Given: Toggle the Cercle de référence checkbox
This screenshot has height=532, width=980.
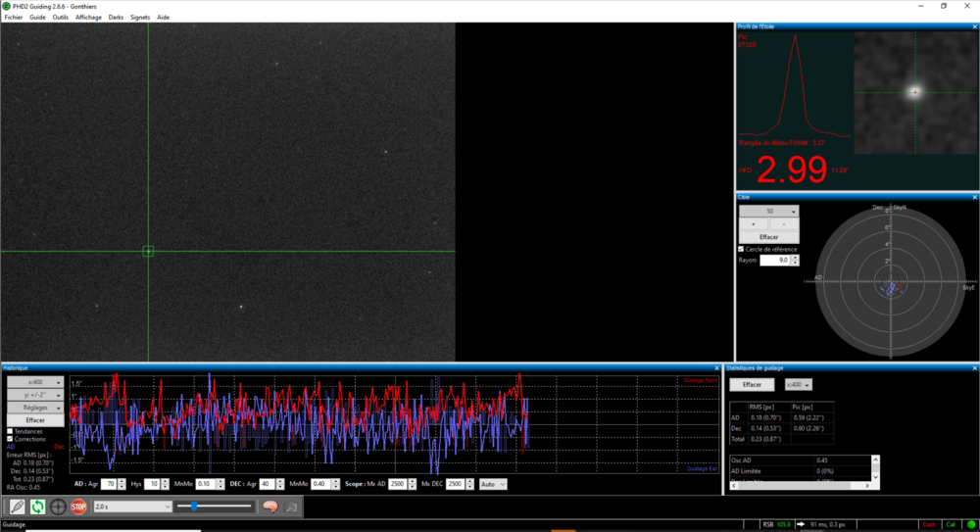Looking at the screenshot, I should [x=741, y=249].
